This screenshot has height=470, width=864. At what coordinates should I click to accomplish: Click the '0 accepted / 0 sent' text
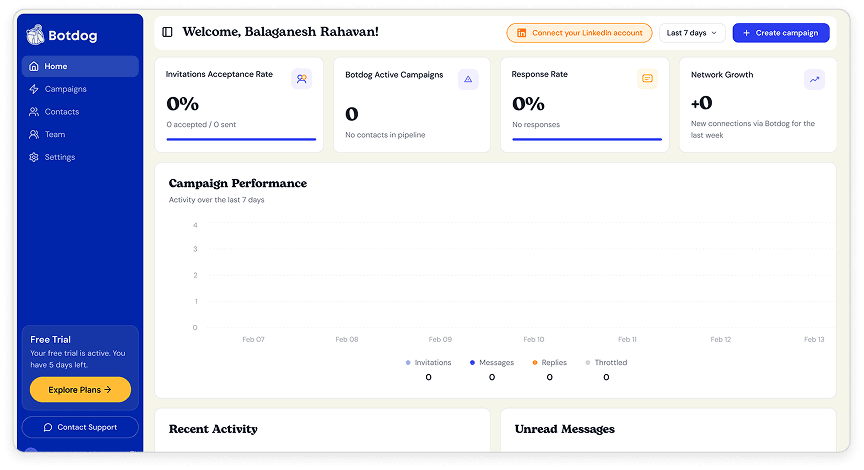201,125
